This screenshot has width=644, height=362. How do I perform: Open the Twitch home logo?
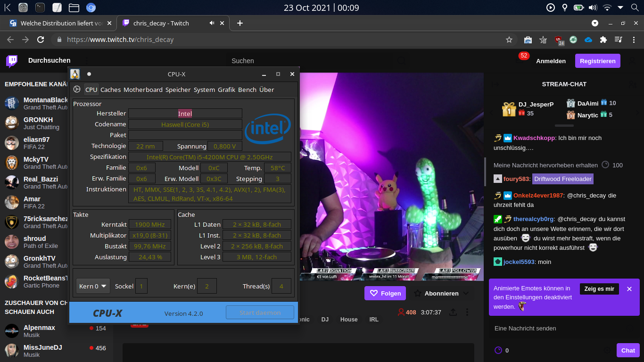pyautogui.click(x=11, y=60)
